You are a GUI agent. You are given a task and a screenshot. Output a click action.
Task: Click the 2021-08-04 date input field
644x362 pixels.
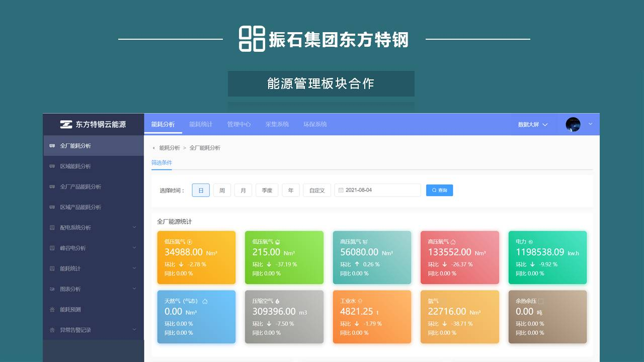point(380,190)
